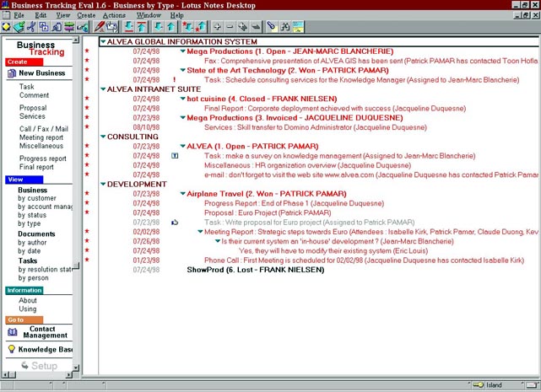Click the Copy toolbar icon
The width and height of the screenshot is (541, 392).
point(44,26)
